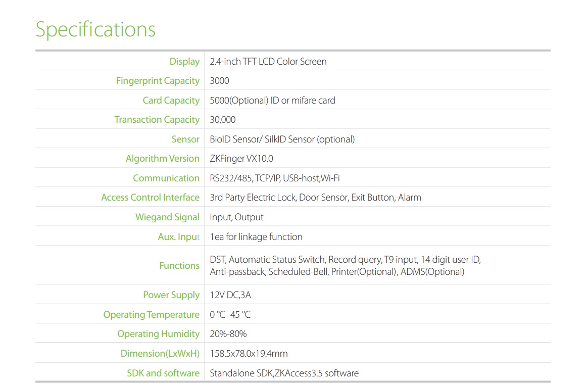This screenshot has height=386, width=588.
Task: Click the Aux. Input label
Action: click(x=179, y=236)
